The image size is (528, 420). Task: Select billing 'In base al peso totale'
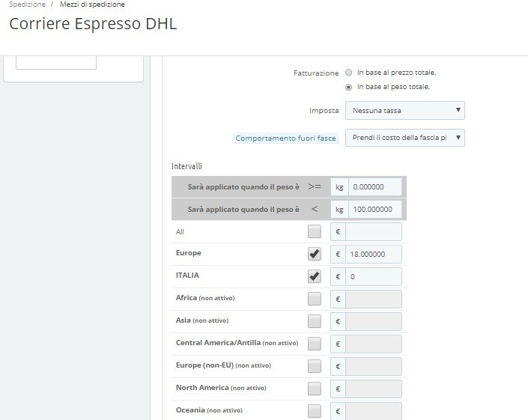348,87
